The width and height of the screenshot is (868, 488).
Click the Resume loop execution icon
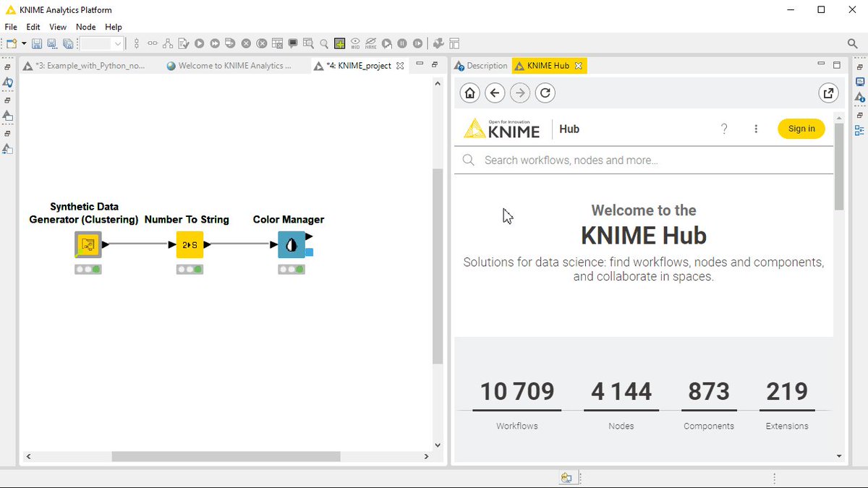(417, 43)
